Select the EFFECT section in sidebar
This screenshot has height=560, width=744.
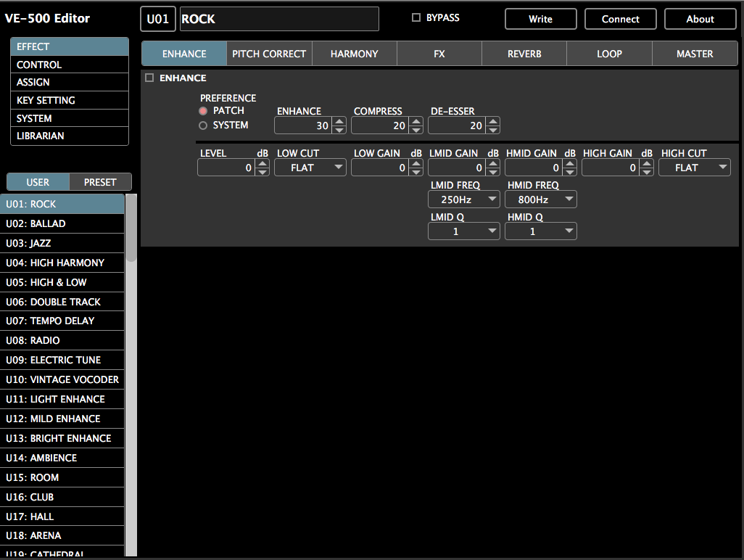click(x=70, y=46)
